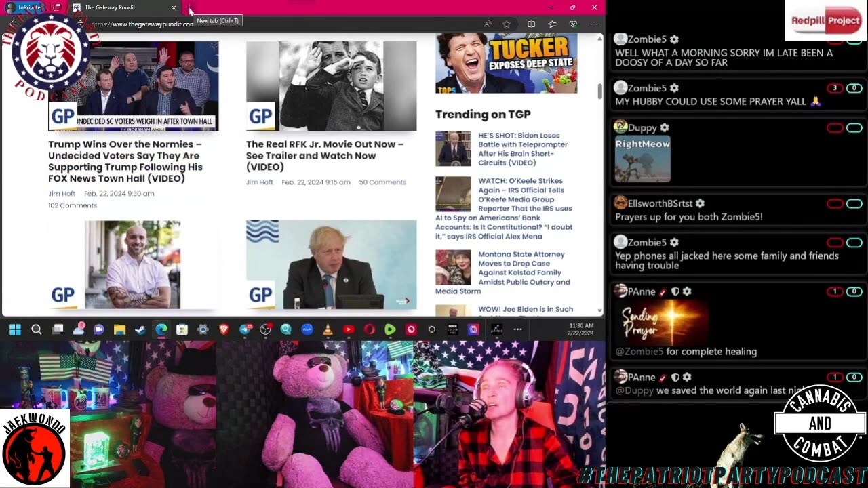Select The Gateway Pundit tab
This screenshot has width=868, height=488.
(x=124, y=7)
